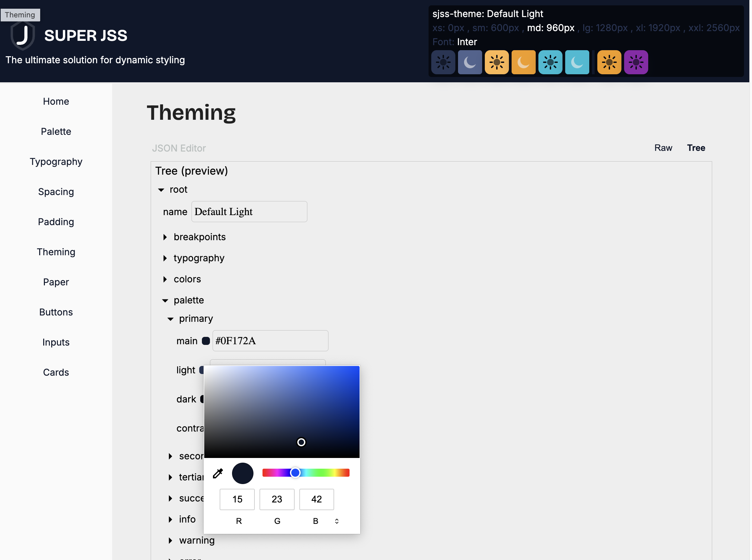Select the purple sun theme icon
Viewport: 752px width, 560px height.
[636, 62]
